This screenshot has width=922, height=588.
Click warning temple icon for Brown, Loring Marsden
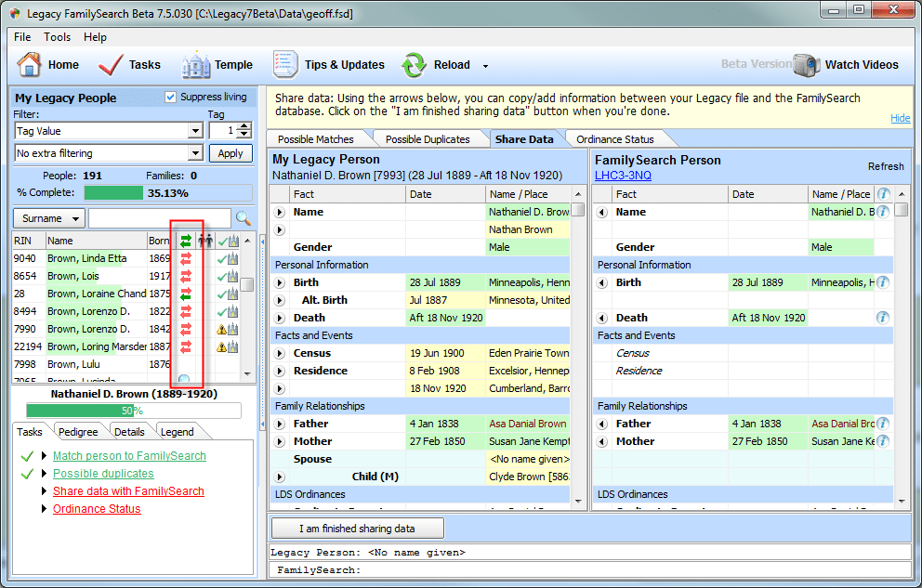click(228, 346)
